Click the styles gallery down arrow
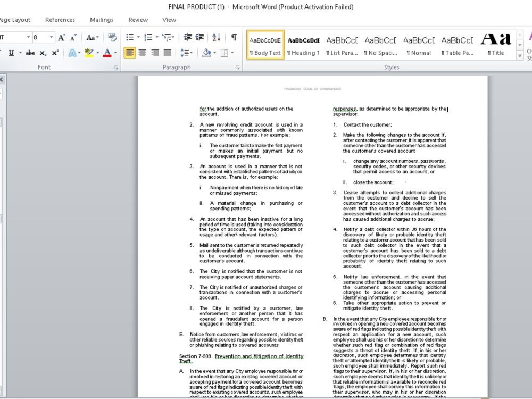This screenshot has width=532, height=399. (520, 45)
